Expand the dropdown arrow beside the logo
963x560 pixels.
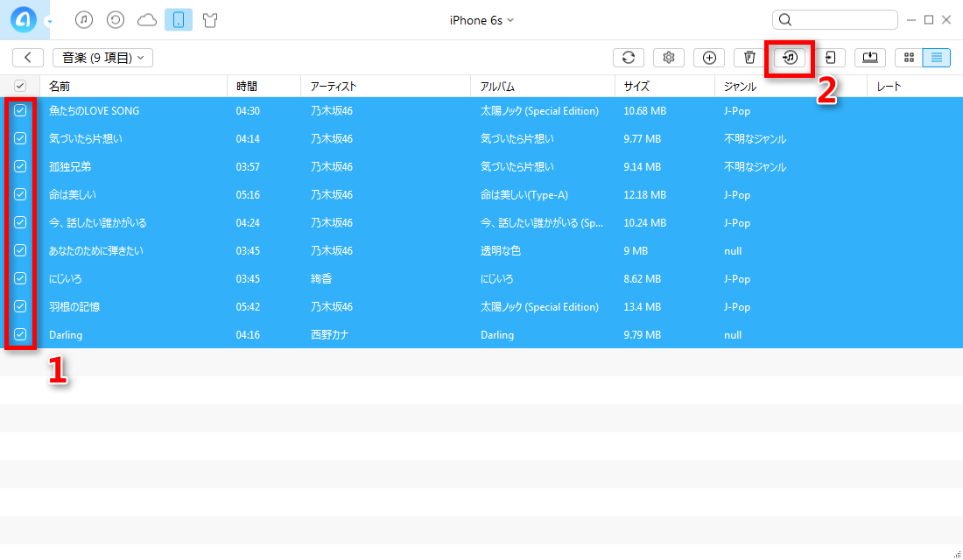(x=49, y=22)
